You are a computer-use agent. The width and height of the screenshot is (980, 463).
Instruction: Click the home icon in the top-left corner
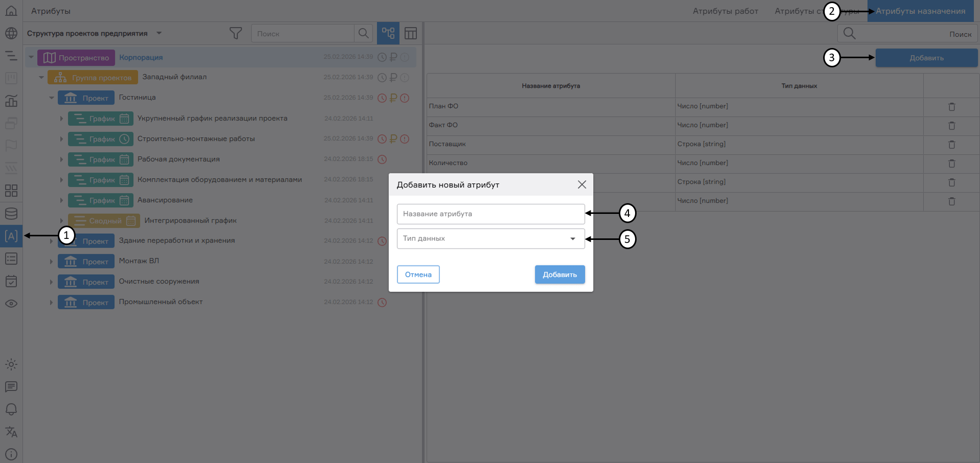(x=11, y=10)
